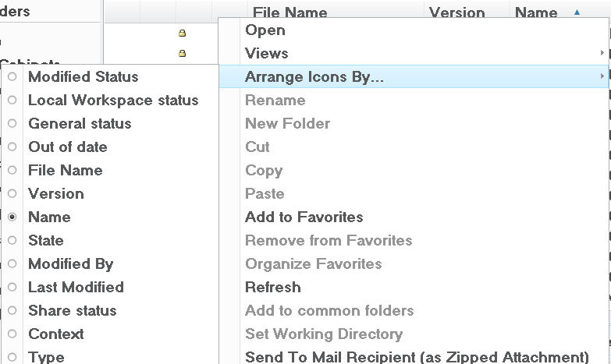Click the second yellow lock icon in the file list
This screenshot has width=611, height=364.
pos(182,53)
